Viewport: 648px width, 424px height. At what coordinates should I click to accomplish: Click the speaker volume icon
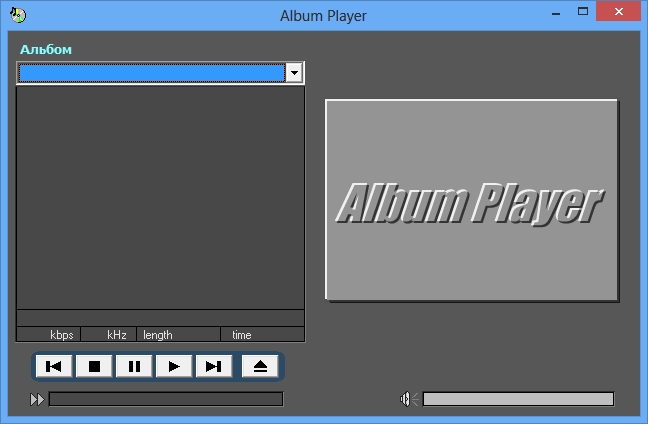coord(408,399)
